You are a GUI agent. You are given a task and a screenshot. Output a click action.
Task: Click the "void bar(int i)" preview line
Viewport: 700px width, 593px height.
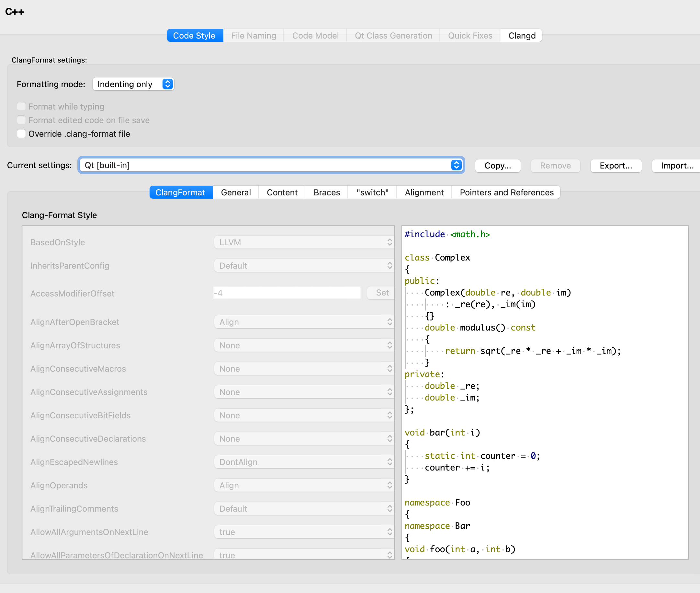click(442, 433)
